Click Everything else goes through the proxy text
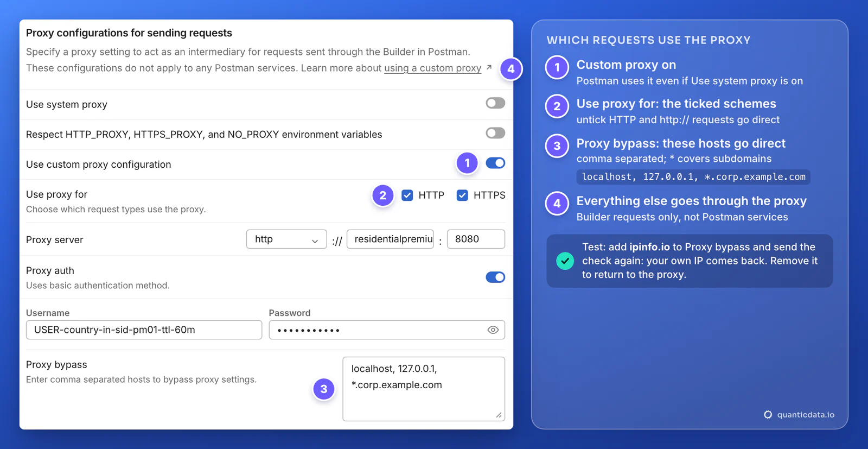Viewport: 868px width, 449px height. tap(692, 201)
